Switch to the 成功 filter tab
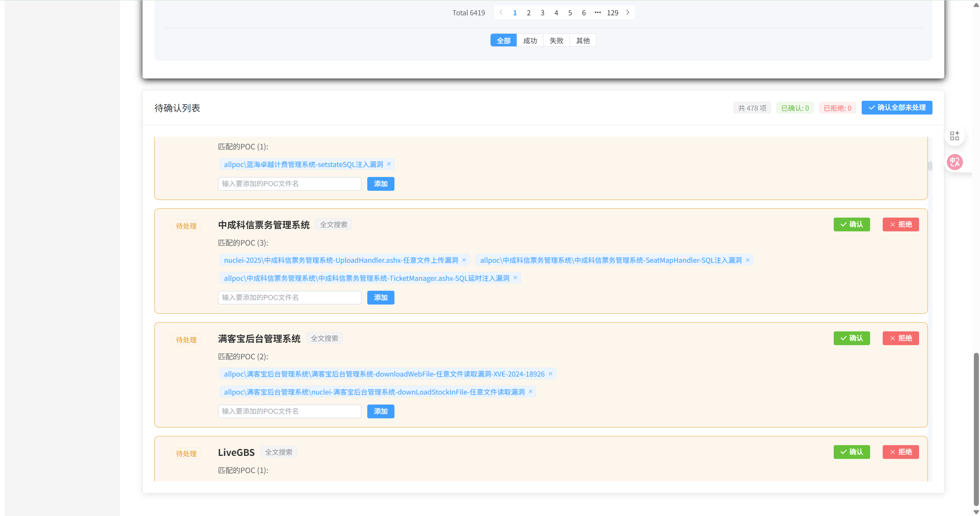Viewport: 980px width, 516px height. click(530, 40)
